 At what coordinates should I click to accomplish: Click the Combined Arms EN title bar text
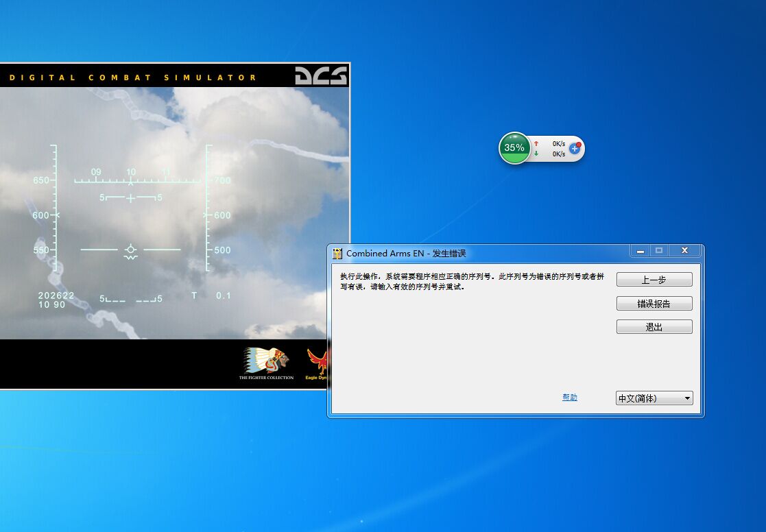pyautogui.click(x=405, y=253)
